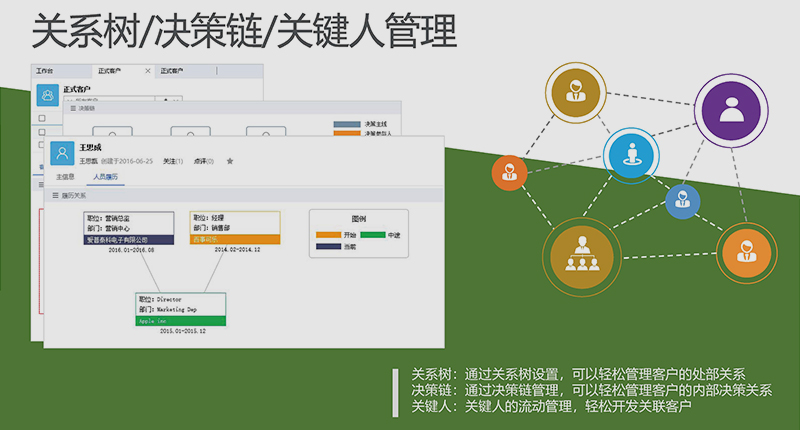
Task: Click the purple person silhouette node
Action: point(734,108)
